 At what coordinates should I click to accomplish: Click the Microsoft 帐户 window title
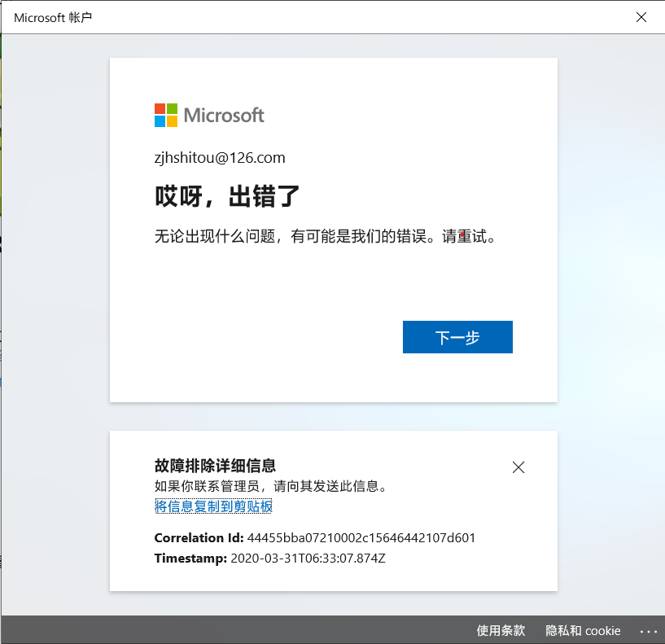pos(53,17)
